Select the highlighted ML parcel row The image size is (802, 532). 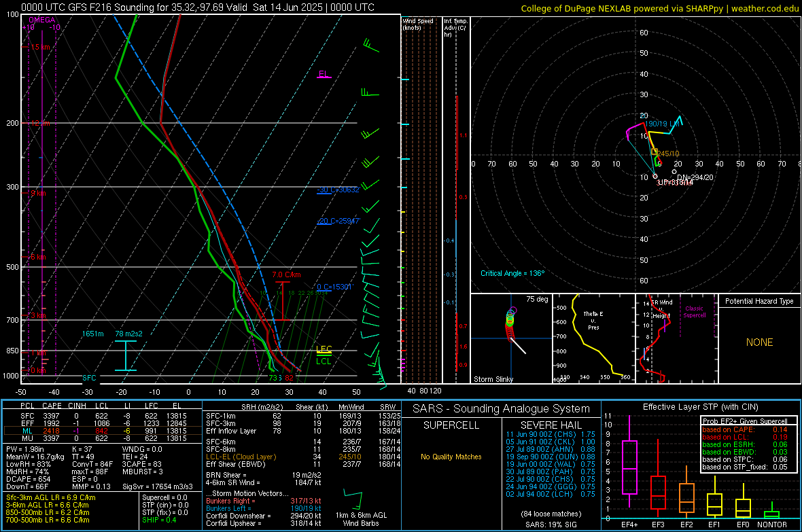pyautogui.click(x=103, y=431)
